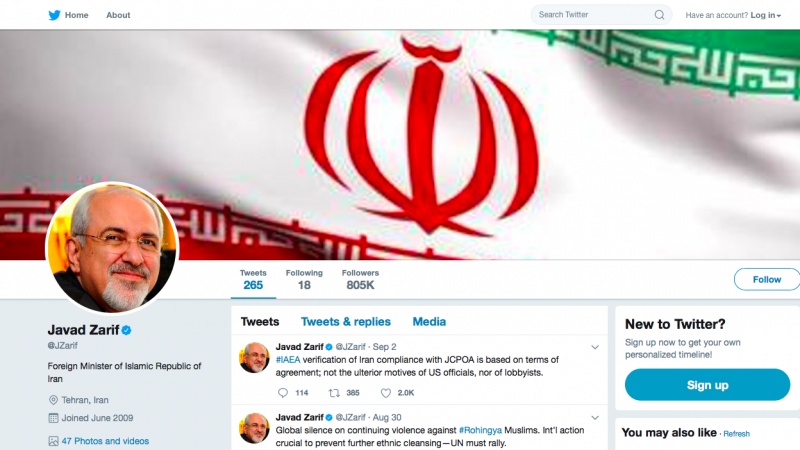Click the Sign up button

707,385
